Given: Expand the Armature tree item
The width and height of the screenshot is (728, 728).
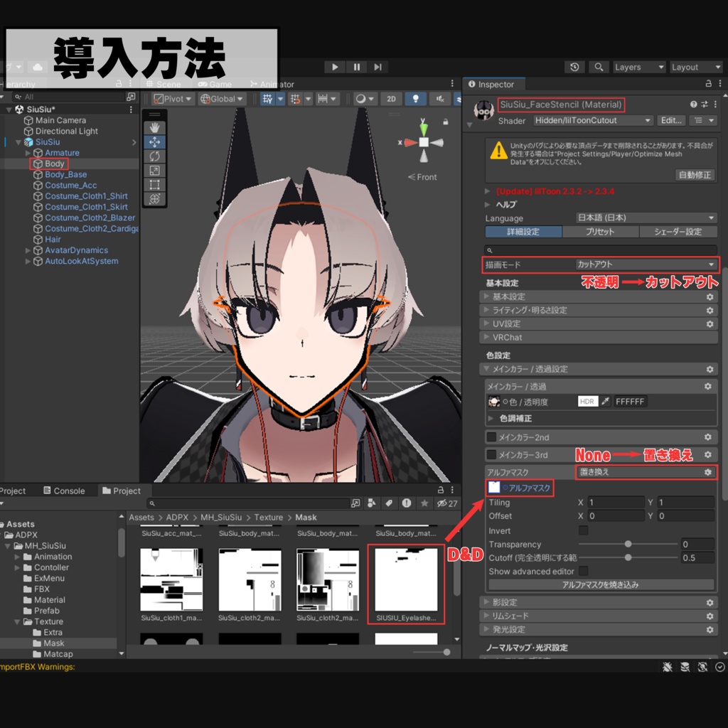Looking at the screenshot, I should (x=28, y=153).
